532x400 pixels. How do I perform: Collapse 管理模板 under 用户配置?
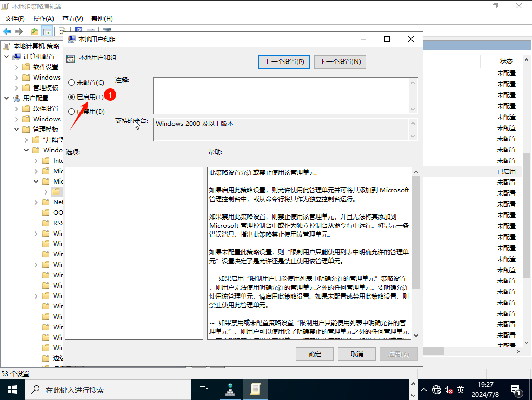coord(16,130)
